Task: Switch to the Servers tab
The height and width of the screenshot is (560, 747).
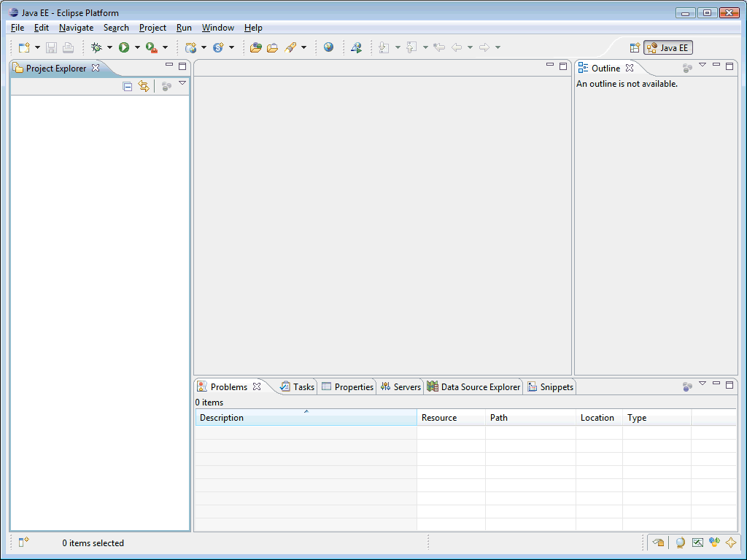Action: [x=401, y=386]
